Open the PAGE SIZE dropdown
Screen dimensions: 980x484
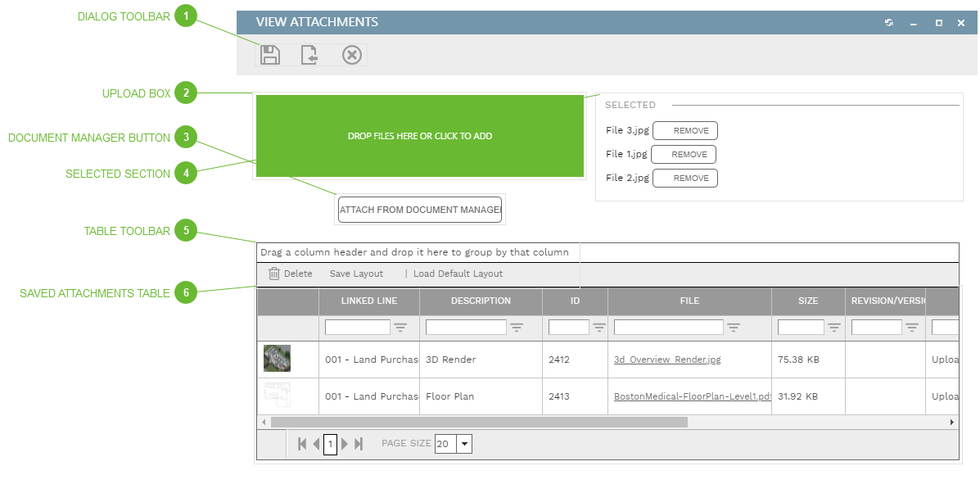(463, 443)
